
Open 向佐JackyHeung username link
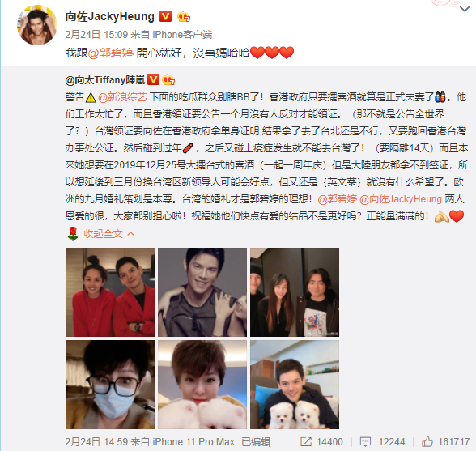(x=110, y=16)
